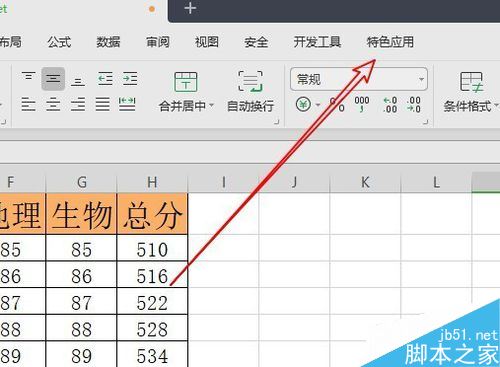Click the decrease indent icon
This screenshot has height=367, width=500.
click(105, 79)
